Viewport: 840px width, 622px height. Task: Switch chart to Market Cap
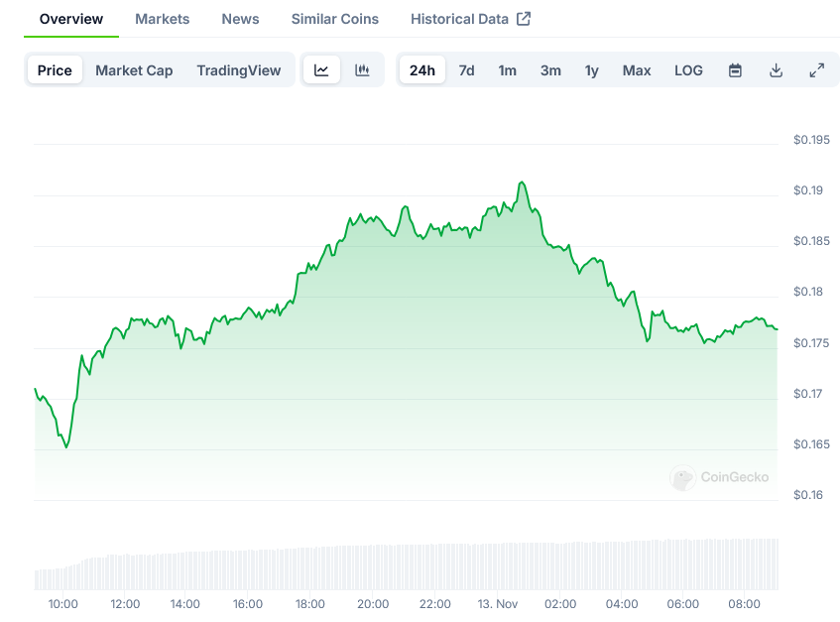tap(134, 70)
